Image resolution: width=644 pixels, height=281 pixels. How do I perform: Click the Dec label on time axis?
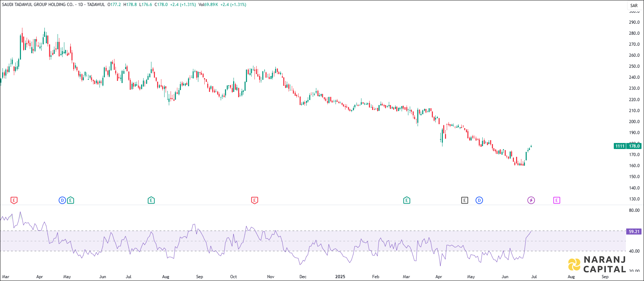point(303,277)
